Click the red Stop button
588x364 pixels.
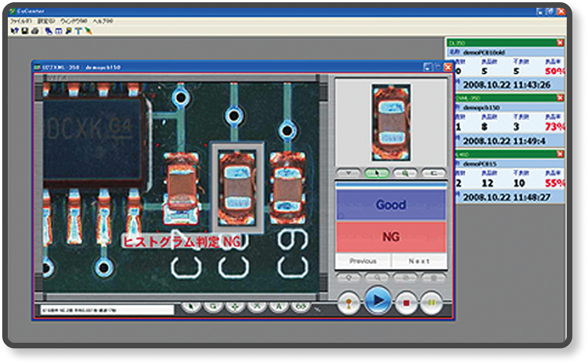pos(406,302)
